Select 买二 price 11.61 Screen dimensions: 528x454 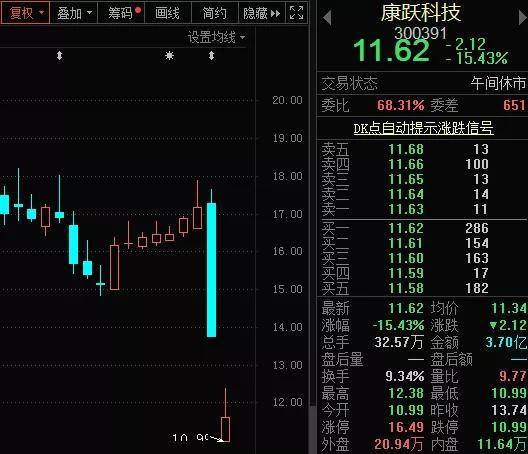tap(406, 243)
